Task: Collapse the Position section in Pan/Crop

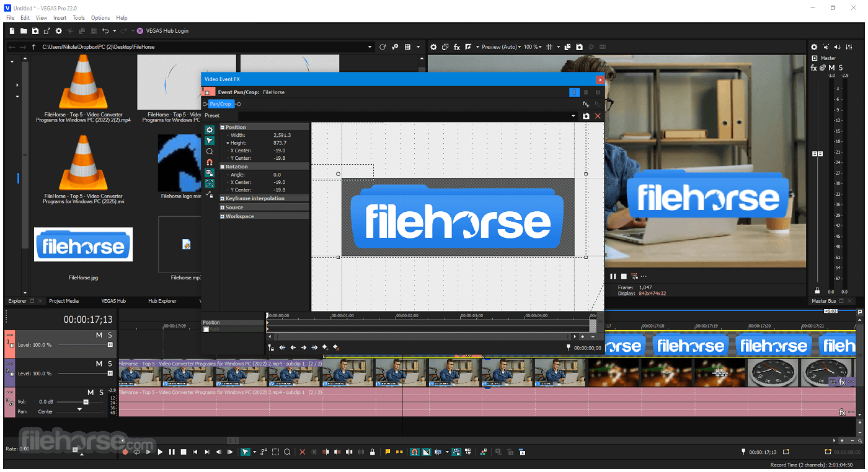Action: [223, 127]
